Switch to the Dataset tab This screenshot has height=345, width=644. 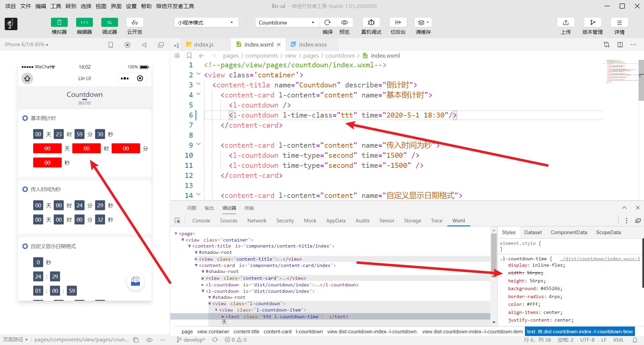[533, 232]
